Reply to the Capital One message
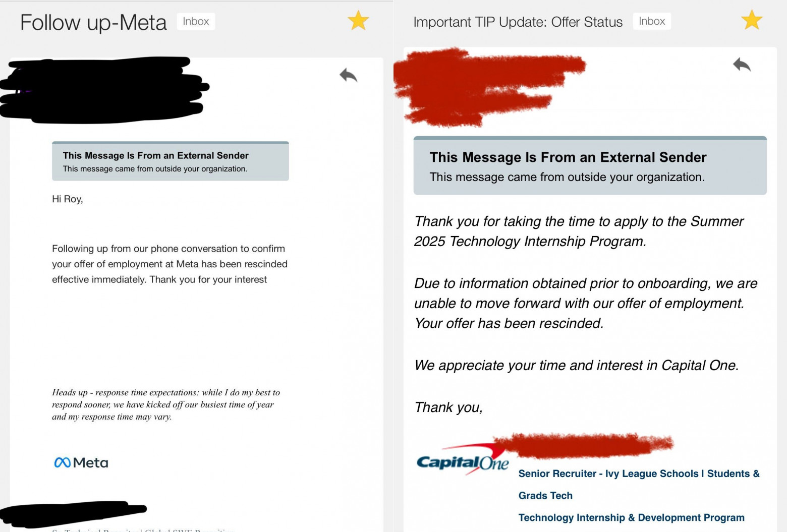The image size is (787, 532). click(x=742, y=65)
